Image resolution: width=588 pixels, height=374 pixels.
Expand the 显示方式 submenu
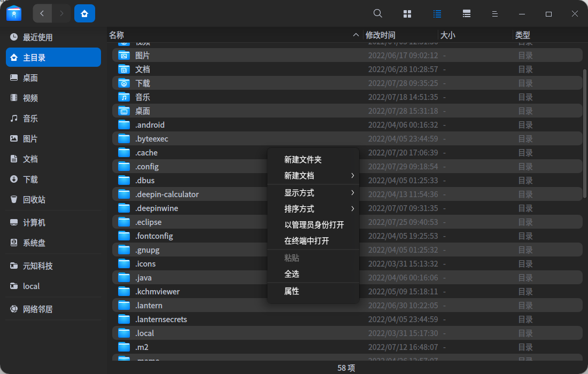313,193
